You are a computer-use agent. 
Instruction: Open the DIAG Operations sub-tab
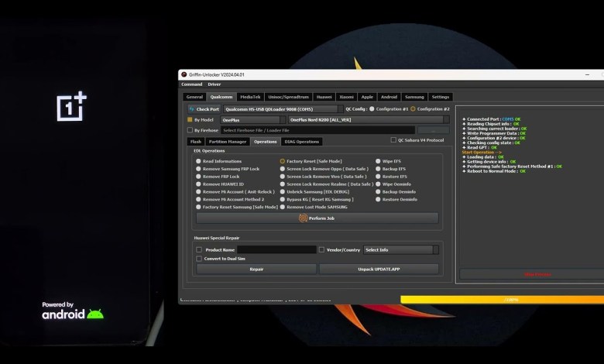coord(302,142)
